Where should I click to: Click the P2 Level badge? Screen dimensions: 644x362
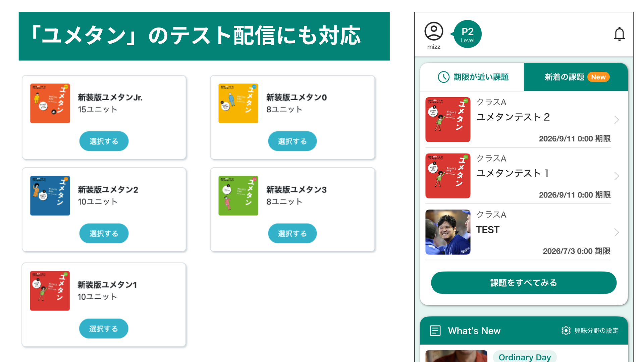coord(467,34)
